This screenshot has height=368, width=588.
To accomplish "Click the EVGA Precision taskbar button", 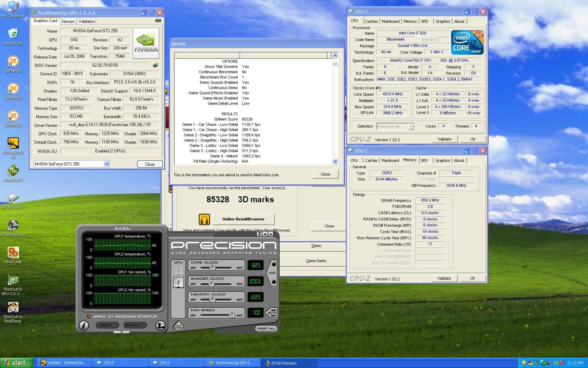I will click(x=289, y=363).
